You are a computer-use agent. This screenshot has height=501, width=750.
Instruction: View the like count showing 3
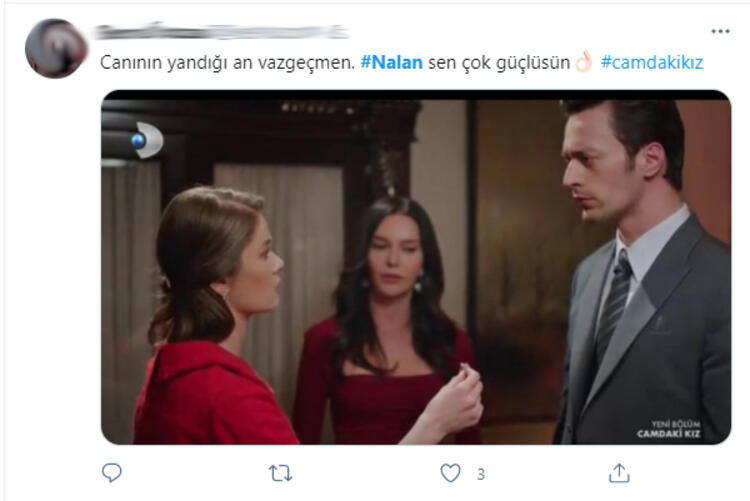click(481, 474)
